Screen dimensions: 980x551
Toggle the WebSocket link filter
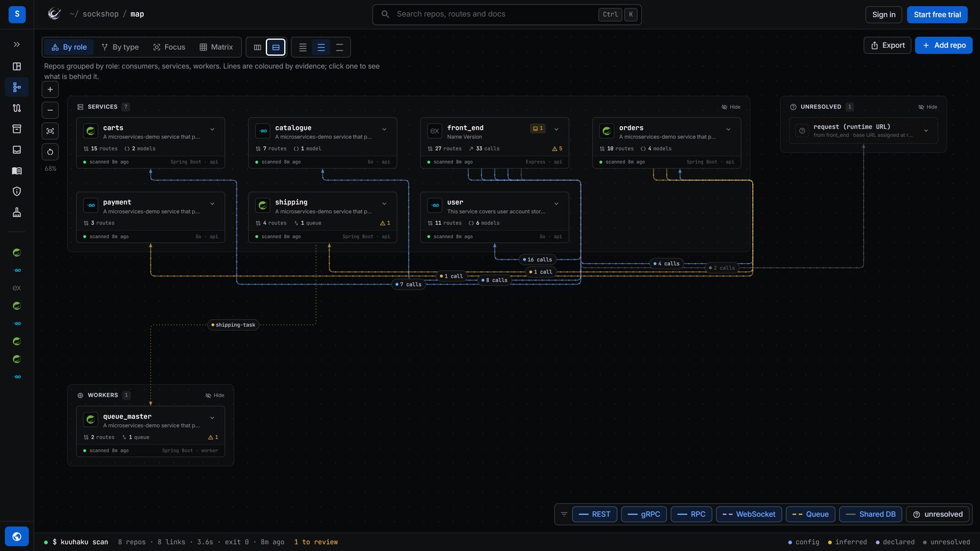748,514
